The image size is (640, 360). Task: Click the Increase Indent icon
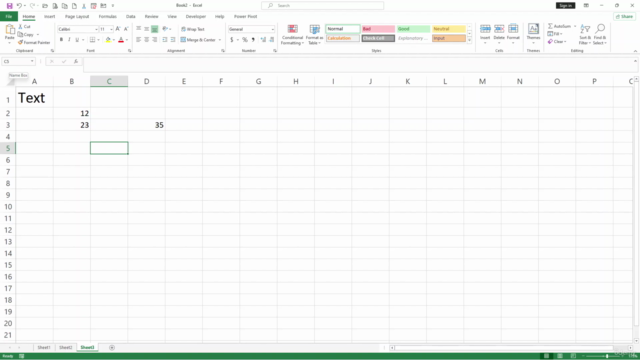click(173, 40)
